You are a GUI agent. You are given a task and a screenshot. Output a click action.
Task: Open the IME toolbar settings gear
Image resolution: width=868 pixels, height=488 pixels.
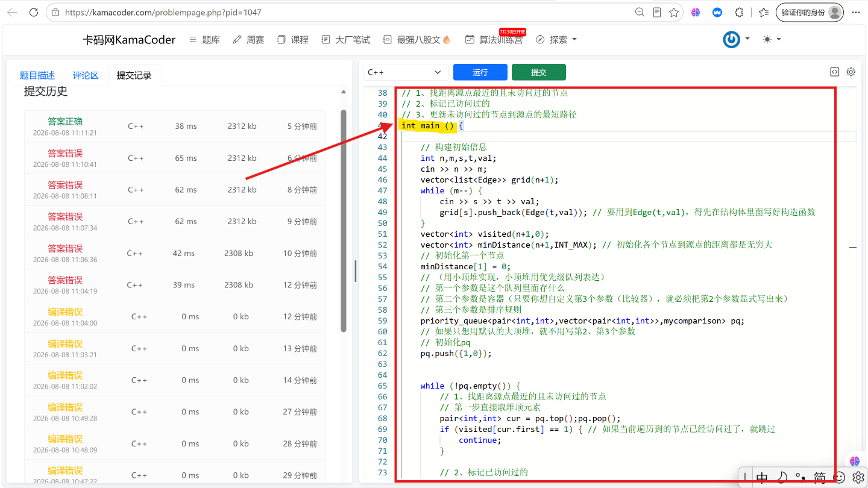click(858, 478)
